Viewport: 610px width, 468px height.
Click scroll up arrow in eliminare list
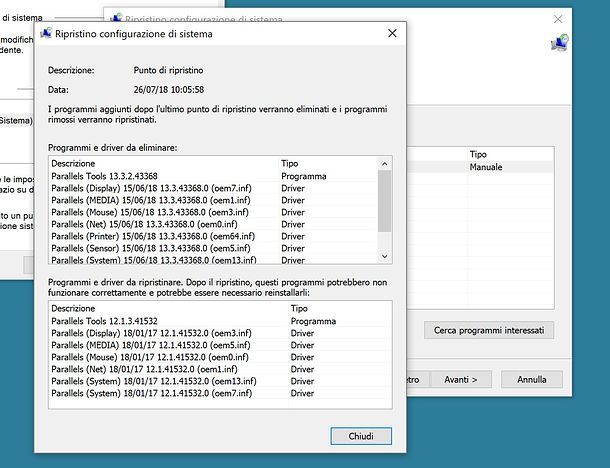click(385, 164)
